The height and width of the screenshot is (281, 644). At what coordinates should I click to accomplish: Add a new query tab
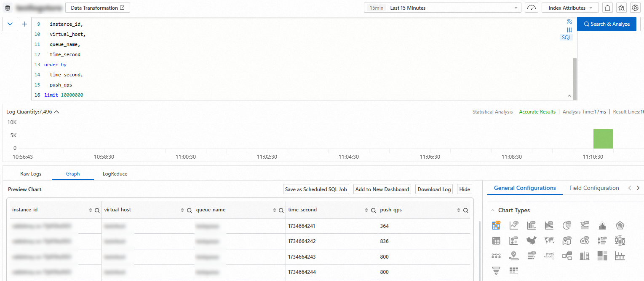24,24
